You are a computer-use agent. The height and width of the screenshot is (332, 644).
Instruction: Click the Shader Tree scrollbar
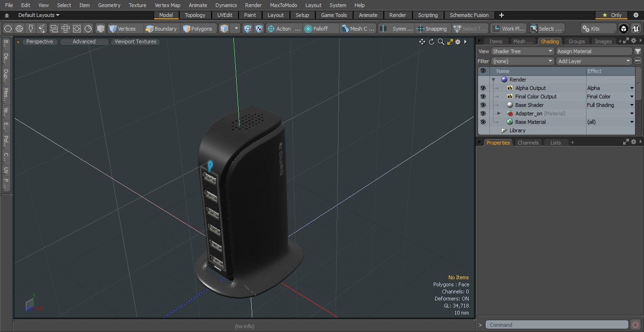(x=639, y=83)
